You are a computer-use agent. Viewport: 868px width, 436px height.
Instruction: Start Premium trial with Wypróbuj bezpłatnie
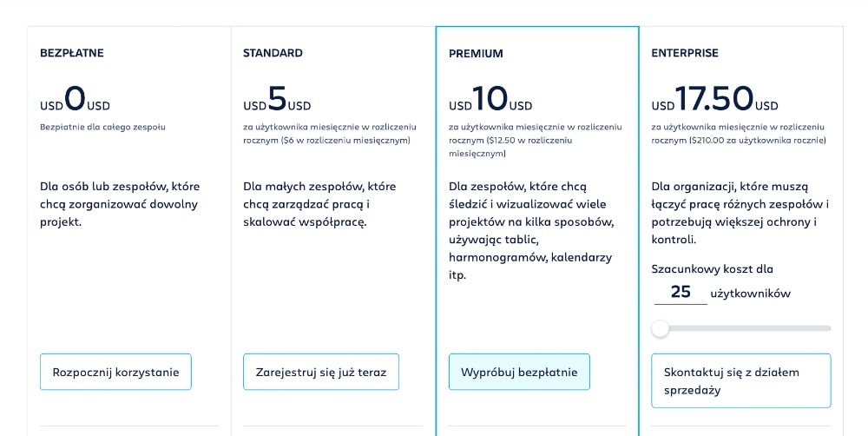click(519, 372)
